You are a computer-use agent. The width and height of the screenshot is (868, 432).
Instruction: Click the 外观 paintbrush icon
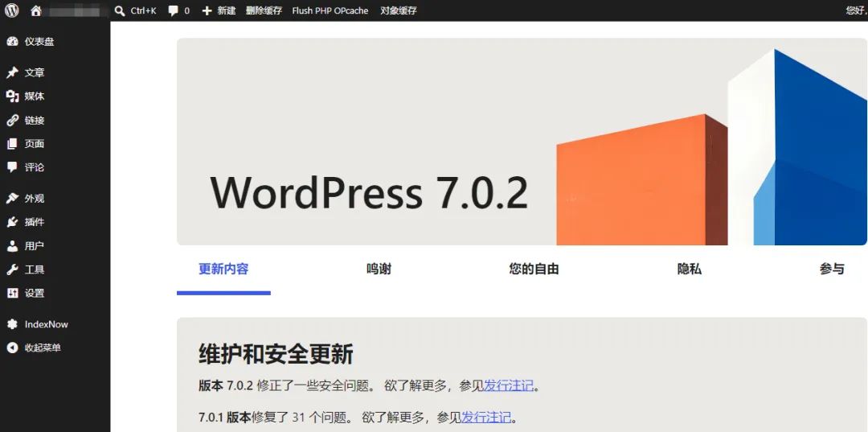[12, 198]
